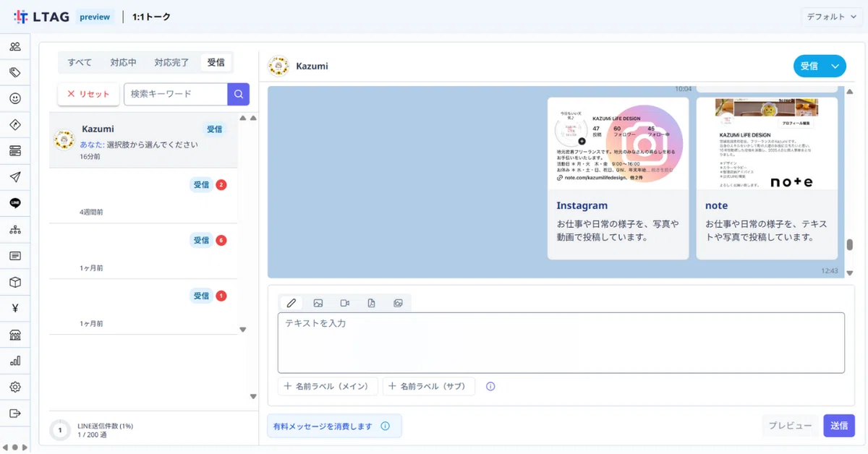Open the 1ヶ月前 conversation with 6 unread

pyautogui.click(x=143, y=252)
